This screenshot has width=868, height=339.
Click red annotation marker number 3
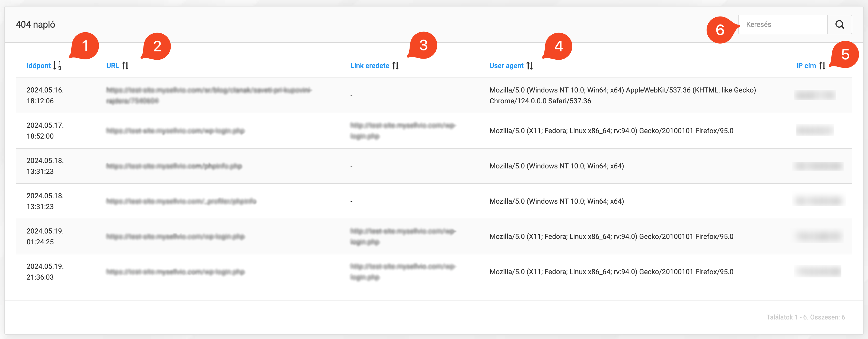tap(423, 45)
